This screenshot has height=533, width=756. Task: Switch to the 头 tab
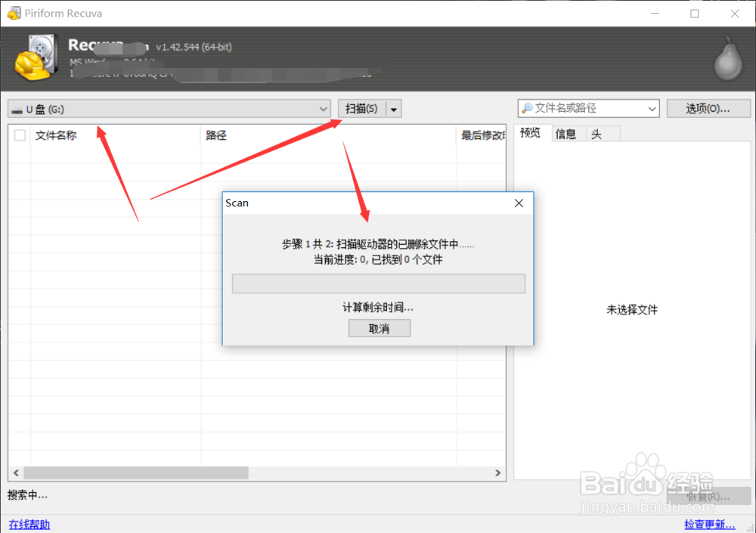597,134
